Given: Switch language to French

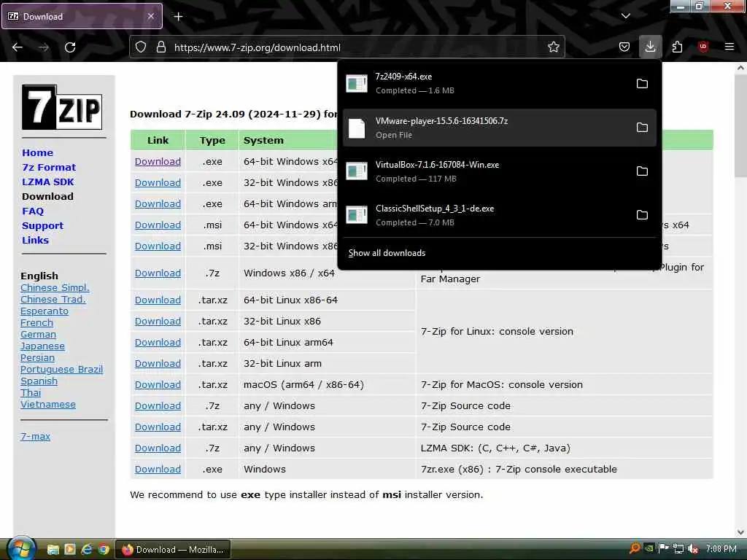Looking at the screenshot, I should click(x=36, y=322).
